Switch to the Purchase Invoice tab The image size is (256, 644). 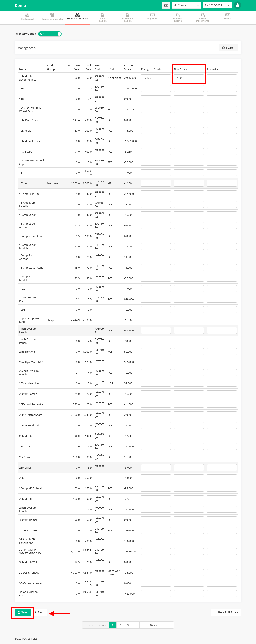tap(127, 18)
